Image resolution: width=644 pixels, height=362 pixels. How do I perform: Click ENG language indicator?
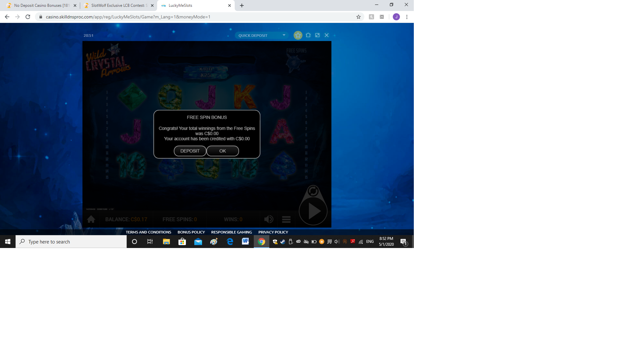click(370, 242)
